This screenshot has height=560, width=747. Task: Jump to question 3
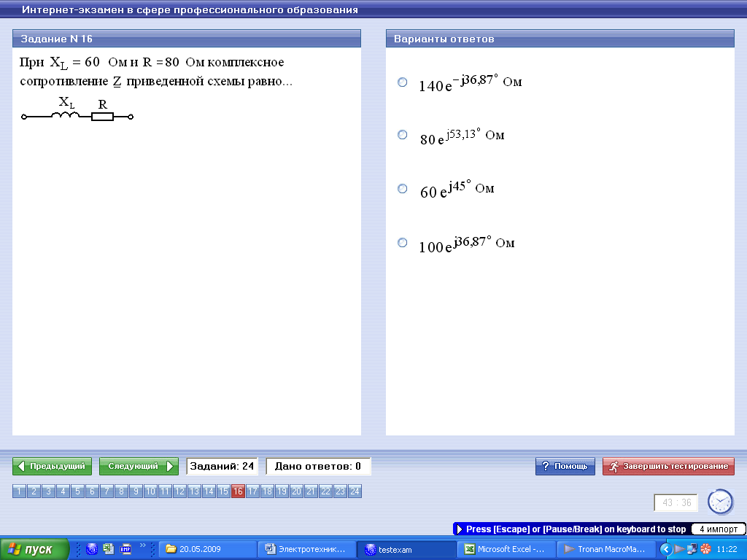pyautogui.click(x=48, y=491)
